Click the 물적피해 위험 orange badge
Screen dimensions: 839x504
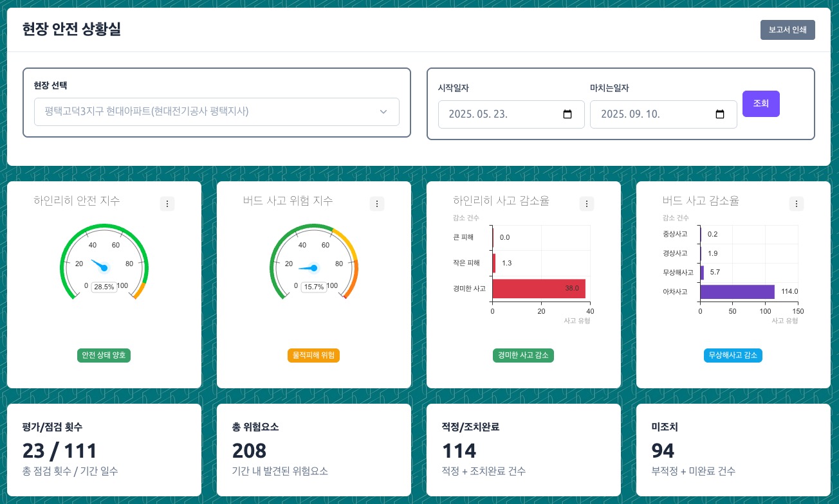[x=313, y=355]
